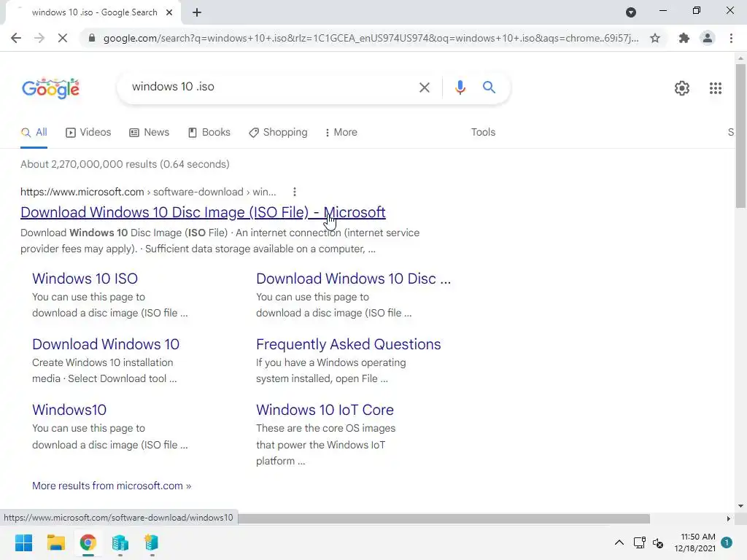Image resolution: width=747 pixels, height=560 pixels.
Task: Click the vertical scrollbar thumb
Action: tap(740, 136)
